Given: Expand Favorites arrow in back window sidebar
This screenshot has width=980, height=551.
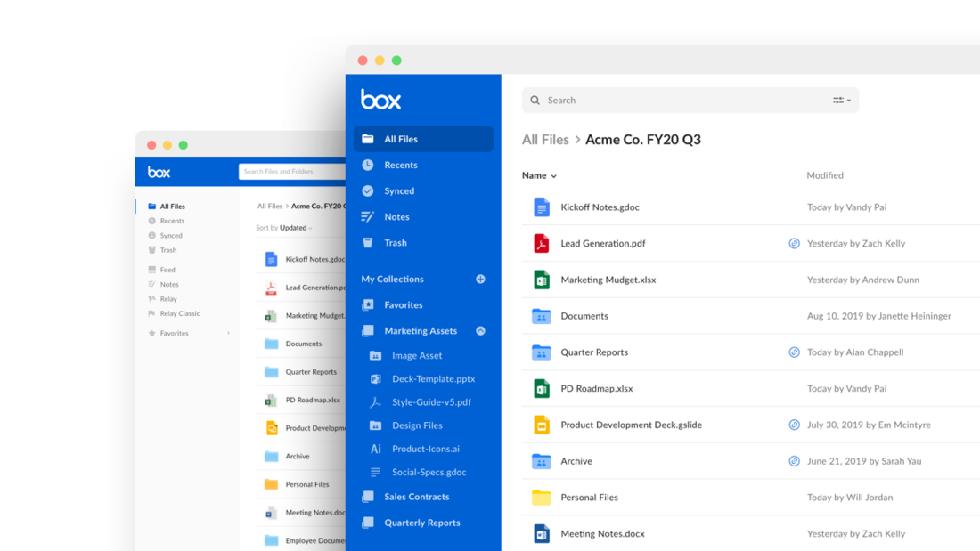Looking at the screenshot, I should pos(228,333).
